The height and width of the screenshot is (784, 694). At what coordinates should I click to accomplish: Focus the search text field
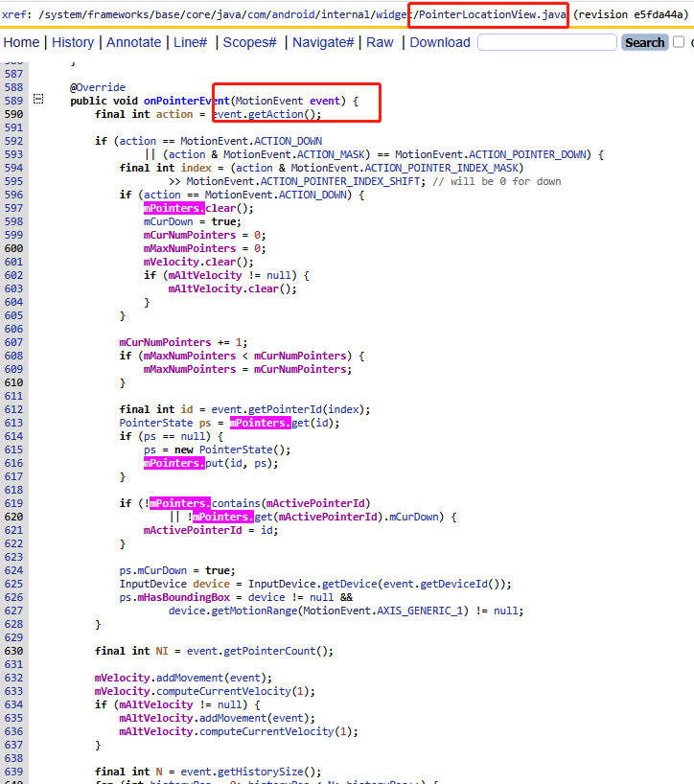pos(547,42)
